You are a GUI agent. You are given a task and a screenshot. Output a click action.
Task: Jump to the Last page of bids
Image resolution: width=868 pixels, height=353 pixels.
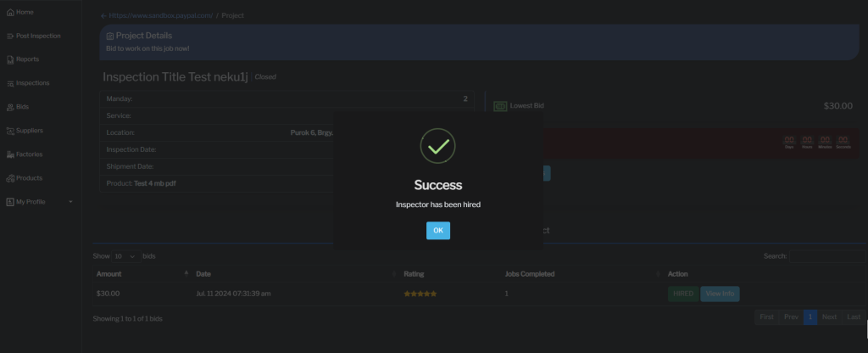click(854, 317)
